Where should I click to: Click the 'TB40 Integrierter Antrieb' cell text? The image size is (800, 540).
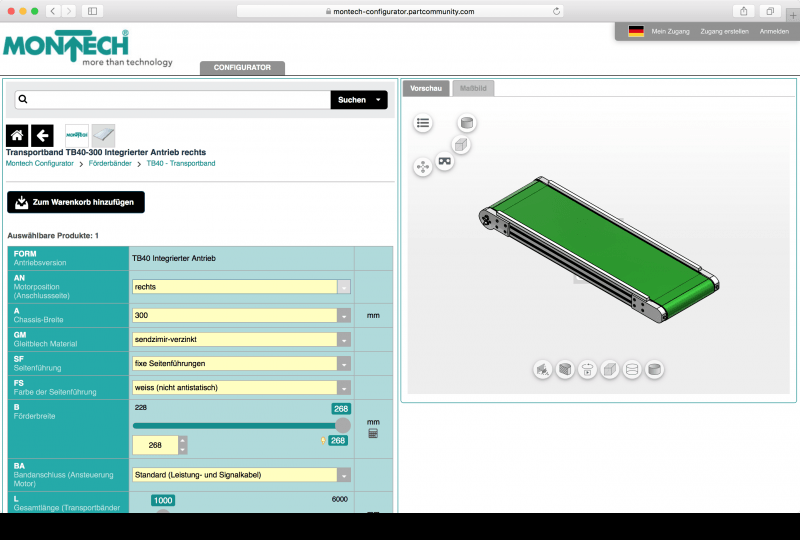174,258
